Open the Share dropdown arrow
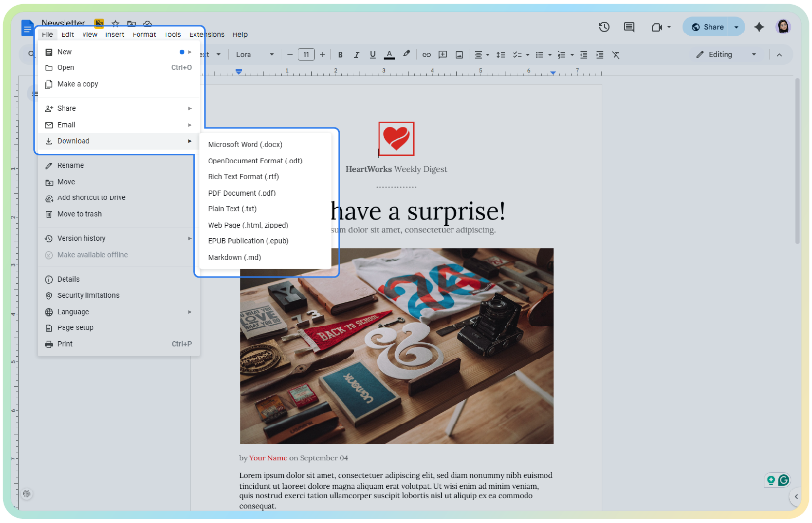The height and width of the screenshot is (523, 812). pyautogui.click(x=736, y=27)
